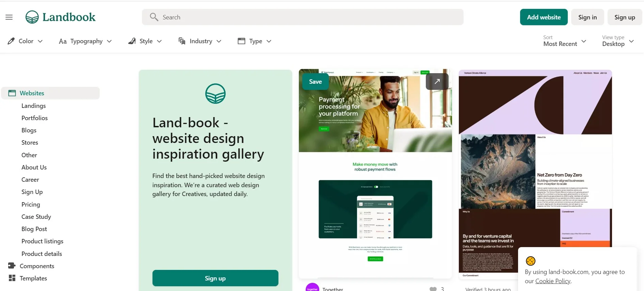Open the hamburger menu icon
The width and height of the screenshot is (644, 291).
point(9,17)
